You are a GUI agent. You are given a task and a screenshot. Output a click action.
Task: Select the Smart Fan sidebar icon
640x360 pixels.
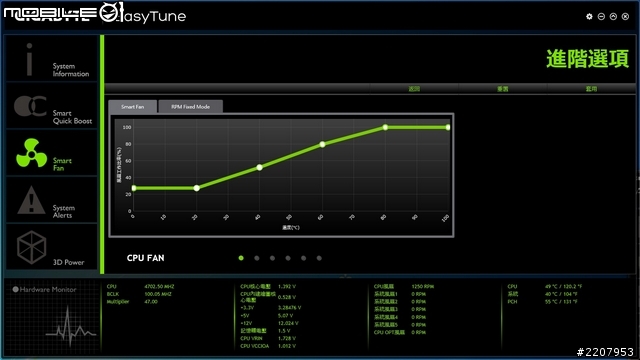pos(31,153)
